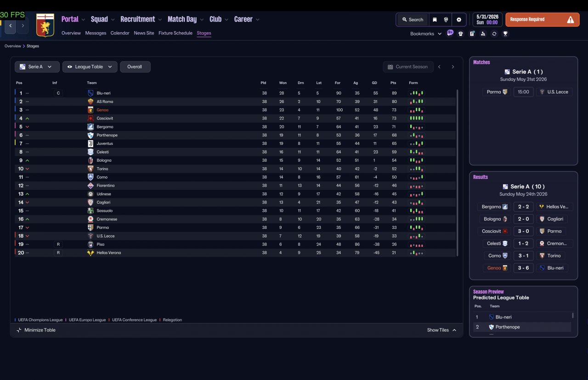Open the shirt icon shortcut

tap(461, 34)
